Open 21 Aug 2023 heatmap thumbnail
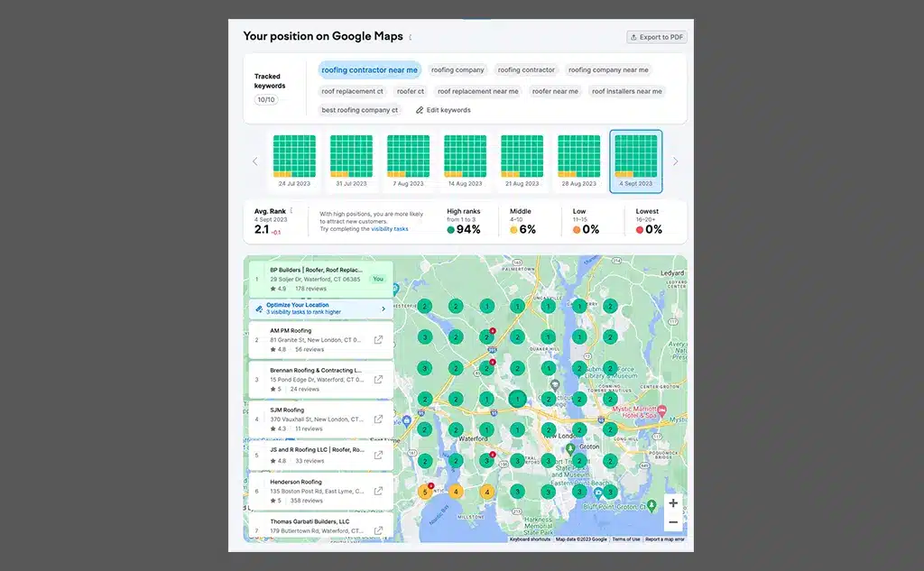This screenshot has height=571, width=924. tap(522, 161)
